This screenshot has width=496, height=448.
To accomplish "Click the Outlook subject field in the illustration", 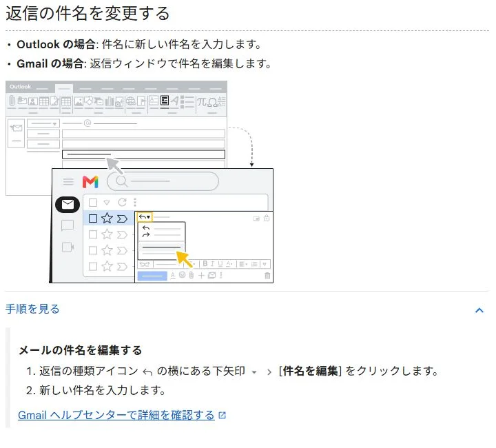I will 143,154.
